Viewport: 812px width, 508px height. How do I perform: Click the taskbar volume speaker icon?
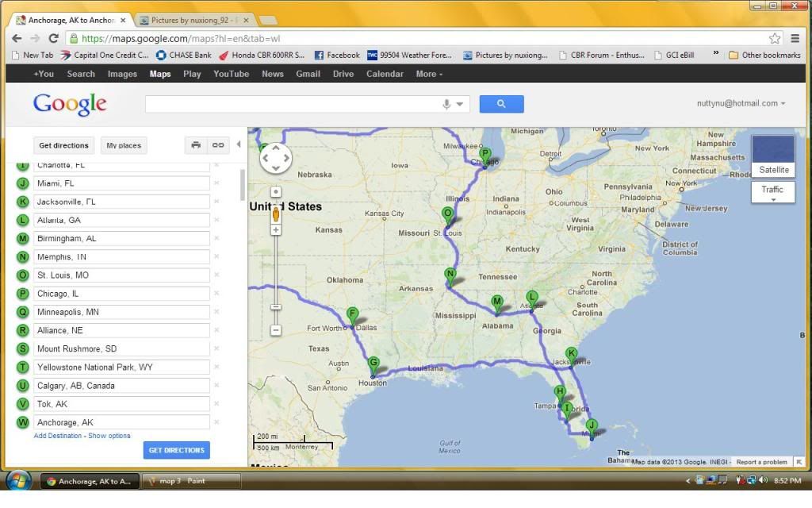point(764,480)
